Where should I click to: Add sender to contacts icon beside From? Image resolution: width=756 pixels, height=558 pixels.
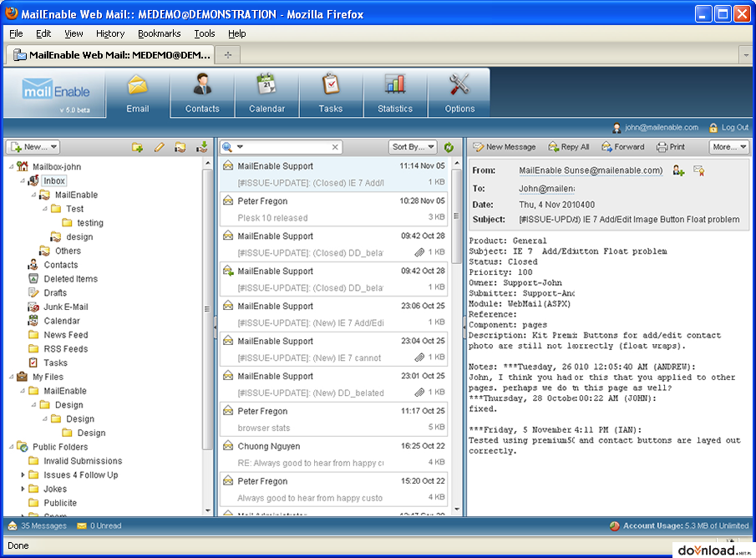tap(678, 170)
